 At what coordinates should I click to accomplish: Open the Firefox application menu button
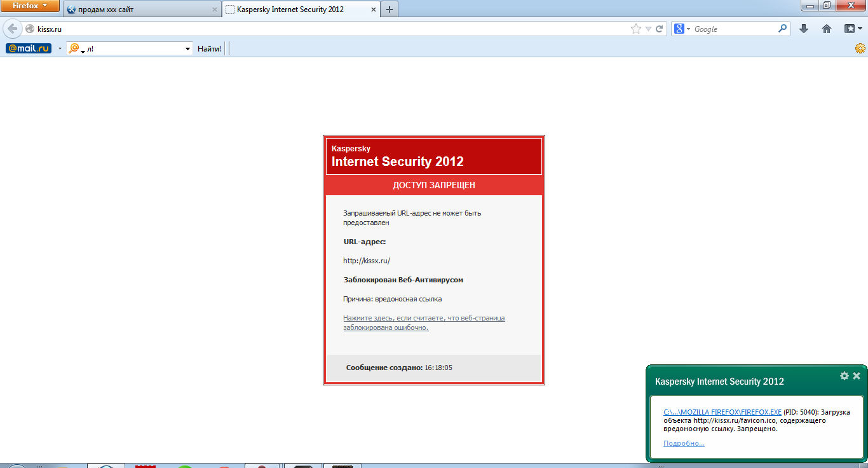(x=30, y=6)
